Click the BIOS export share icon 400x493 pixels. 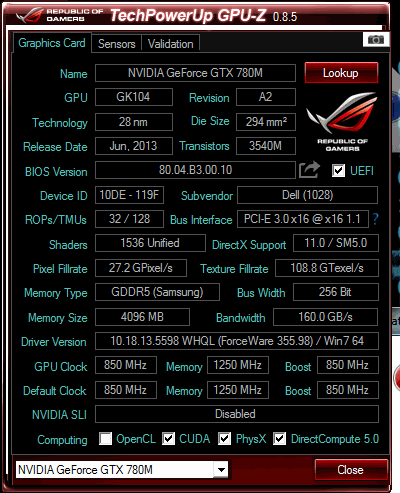(x=309, y=170)
